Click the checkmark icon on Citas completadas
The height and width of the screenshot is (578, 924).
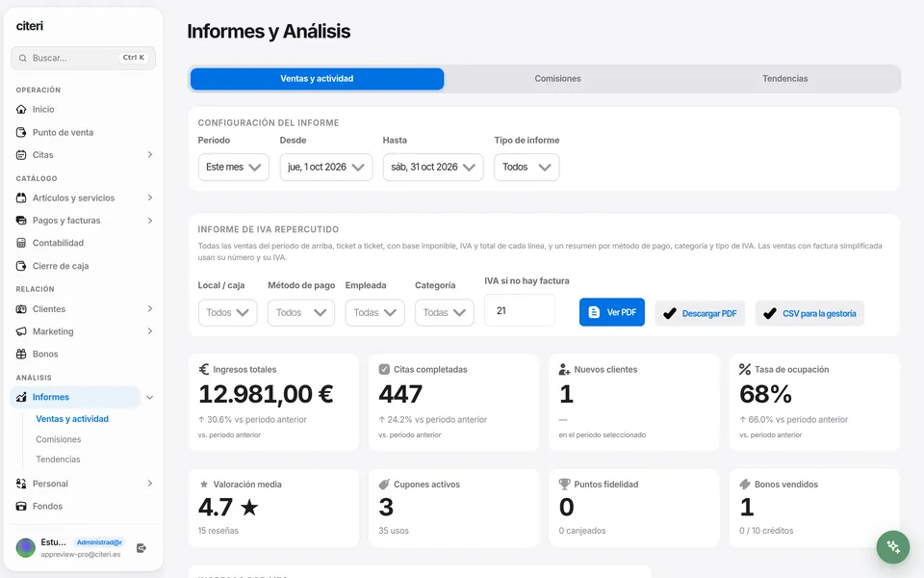(384, 369)
